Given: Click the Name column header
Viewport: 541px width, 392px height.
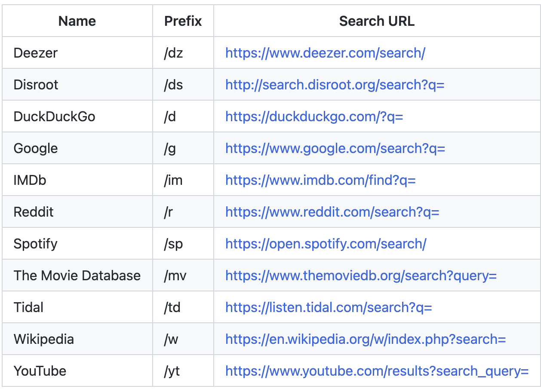Looking at the screenshot, I should (77, 21).
